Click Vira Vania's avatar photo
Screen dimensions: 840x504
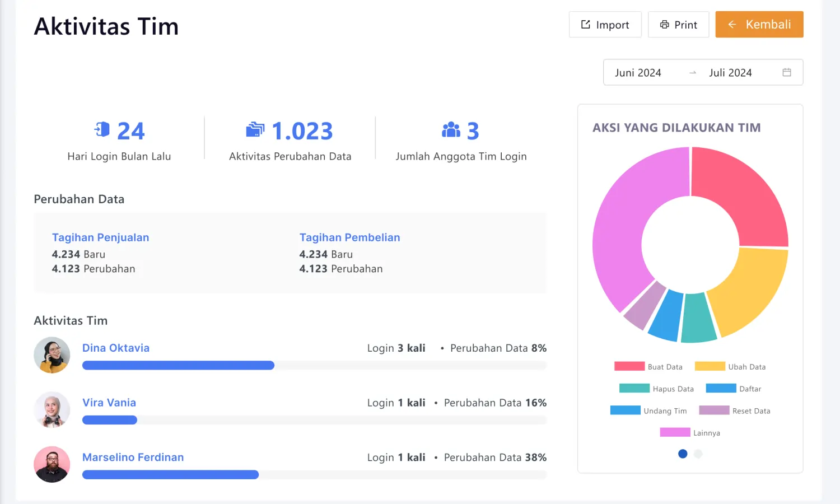coord(52,410)
